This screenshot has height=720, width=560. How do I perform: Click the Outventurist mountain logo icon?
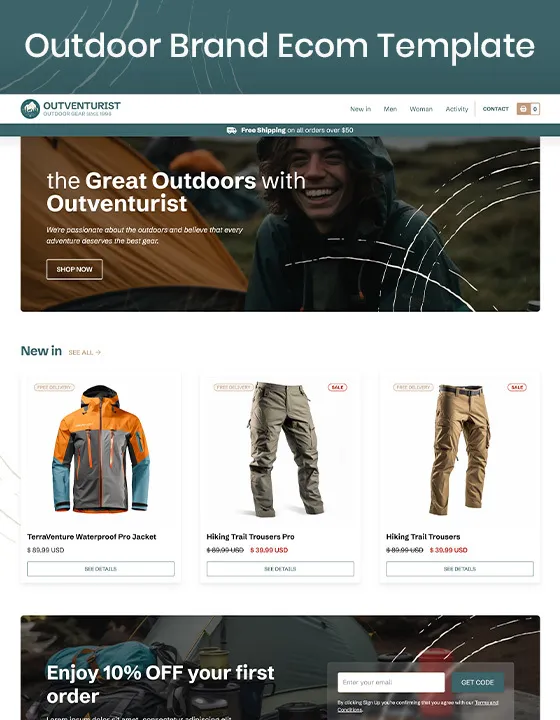tap(30, 109)
